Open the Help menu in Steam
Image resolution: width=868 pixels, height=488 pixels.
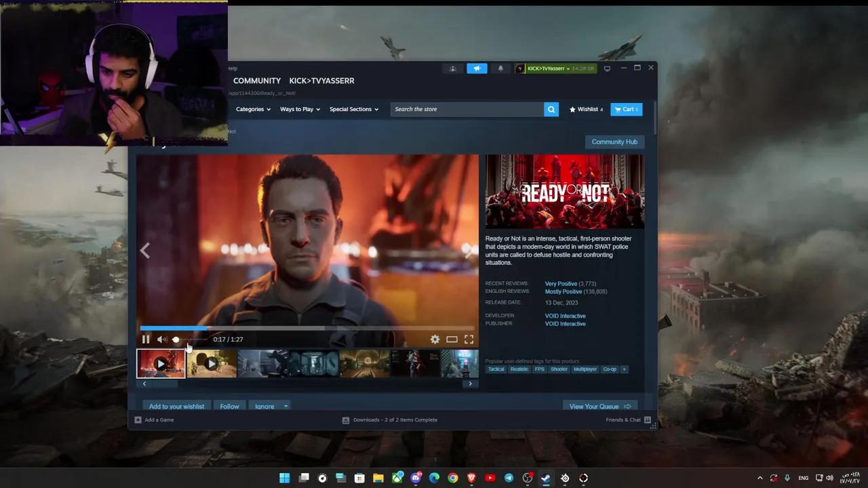coord(233,68)
